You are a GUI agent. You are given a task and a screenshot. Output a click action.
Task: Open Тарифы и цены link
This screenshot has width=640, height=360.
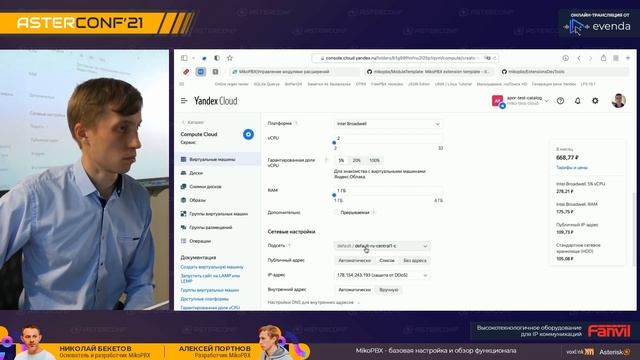[572, 168]
